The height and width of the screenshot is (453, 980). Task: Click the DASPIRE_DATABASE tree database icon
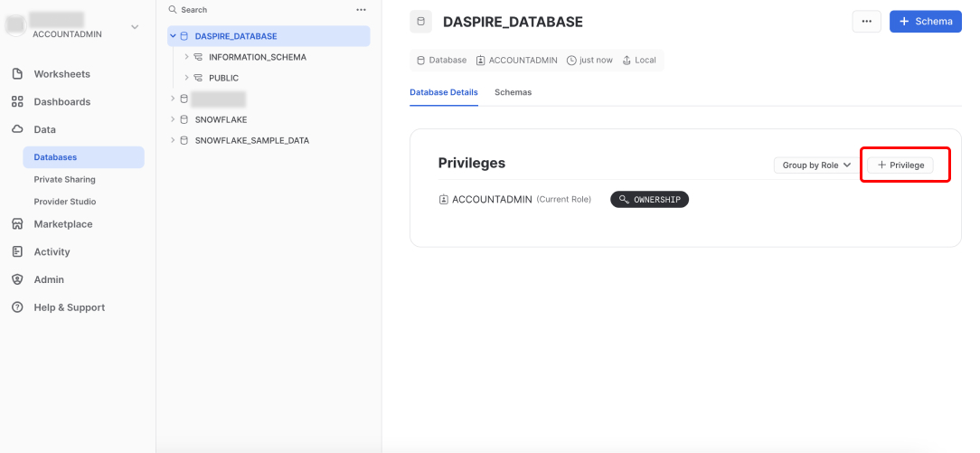184,36
